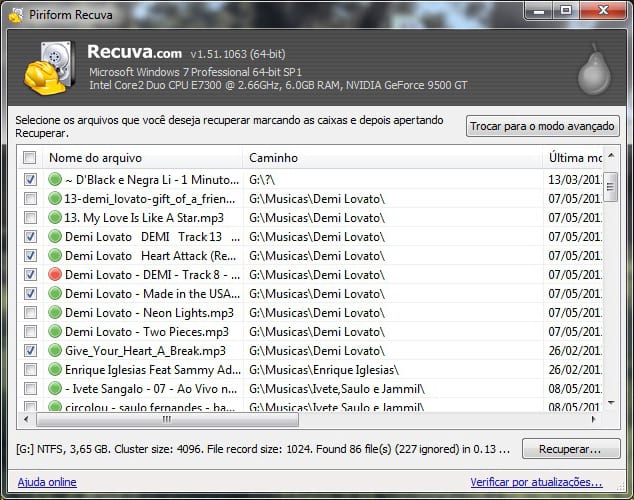Click the horizontal scrollbar thumb
634x500 pixels.
(167, 419)
